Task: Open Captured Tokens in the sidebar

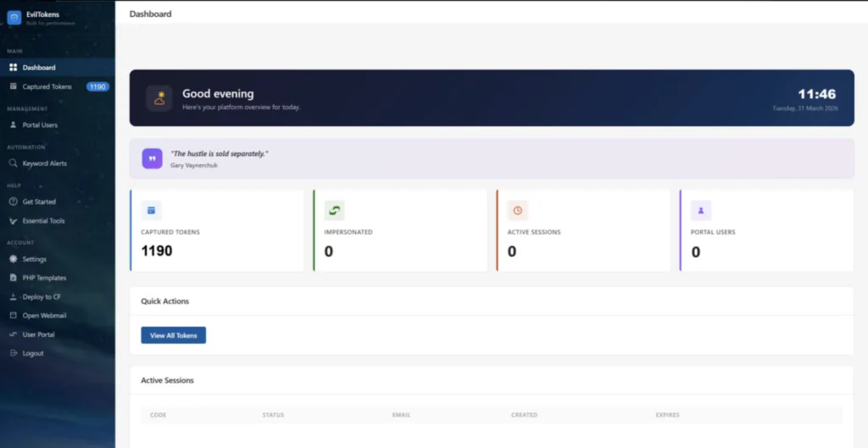Action: (x=47, y=86)
